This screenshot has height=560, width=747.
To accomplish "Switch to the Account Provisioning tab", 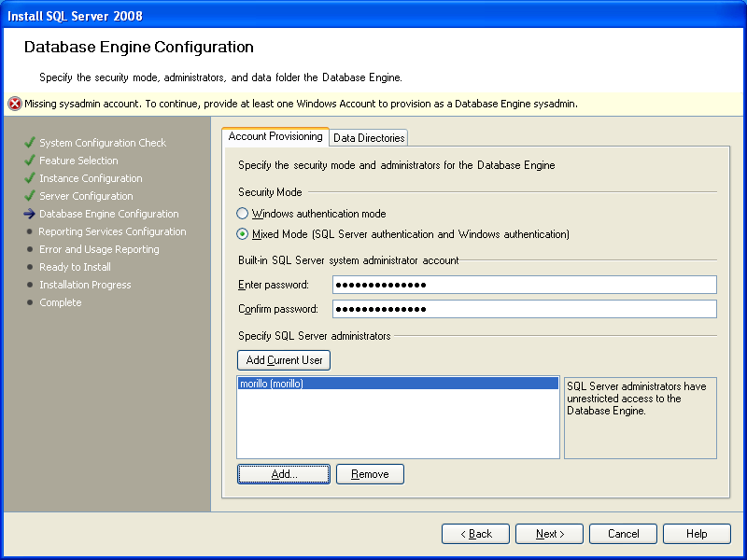I will (275, 136).
